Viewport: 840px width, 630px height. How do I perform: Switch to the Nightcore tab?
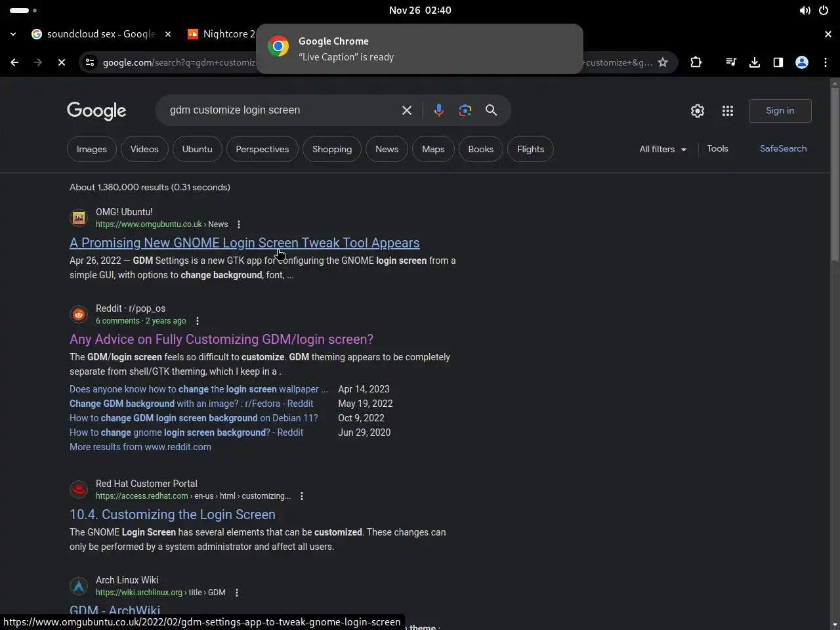click(220, 34)
